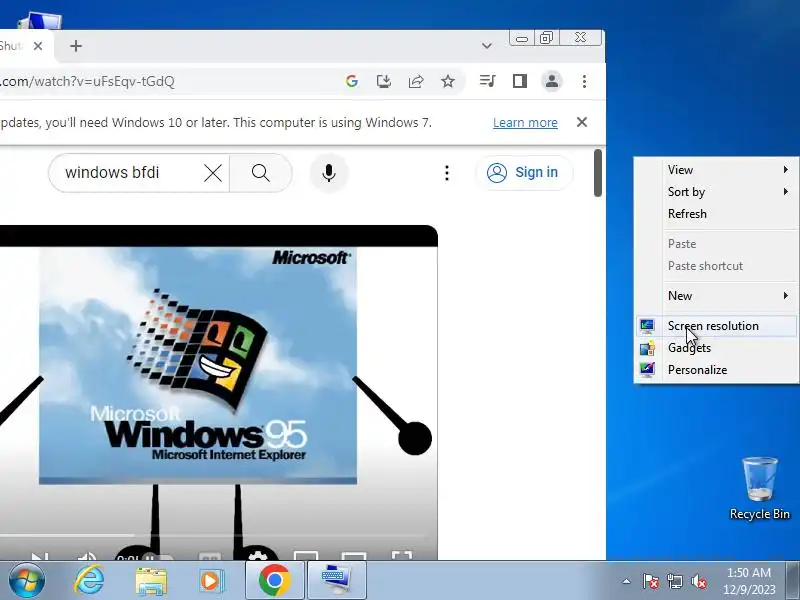
Task: Switch to Chrome in the taskbar
Action: click(x=274, y=581)
